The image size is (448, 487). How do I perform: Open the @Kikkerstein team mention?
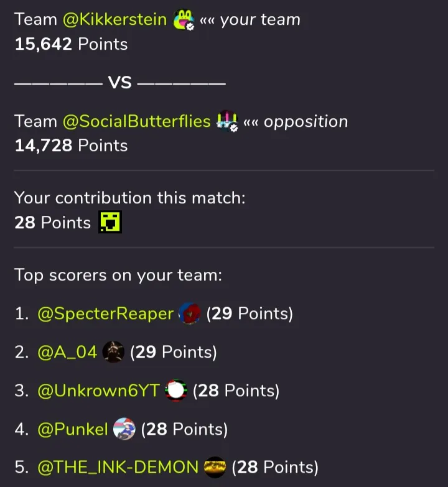tap(114, 20)
